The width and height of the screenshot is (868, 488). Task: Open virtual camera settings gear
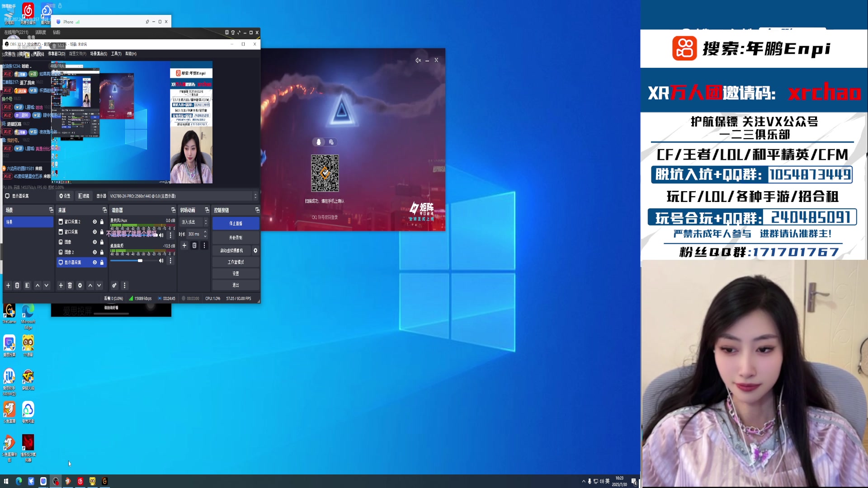click(x=255, y=250)
